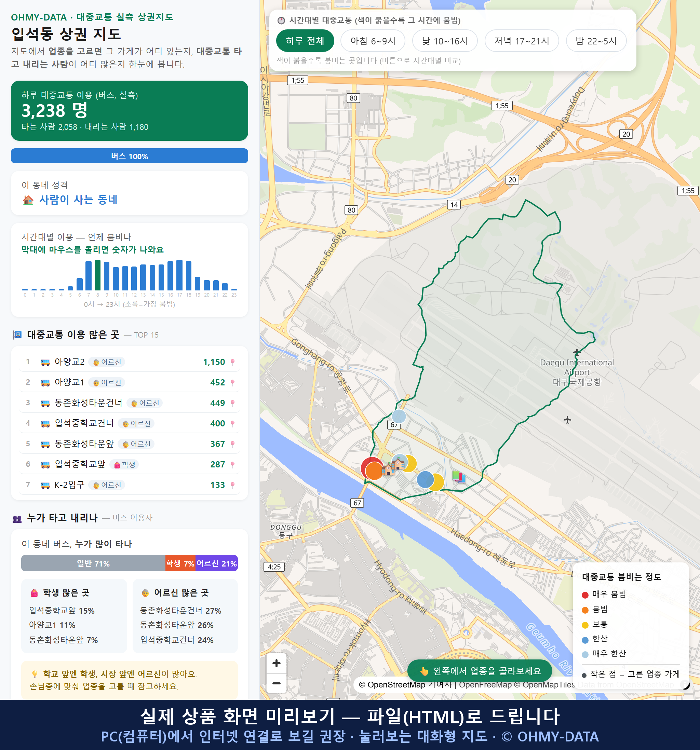
Task: Zoom in the map with the plus button
Action: point(276,663)
